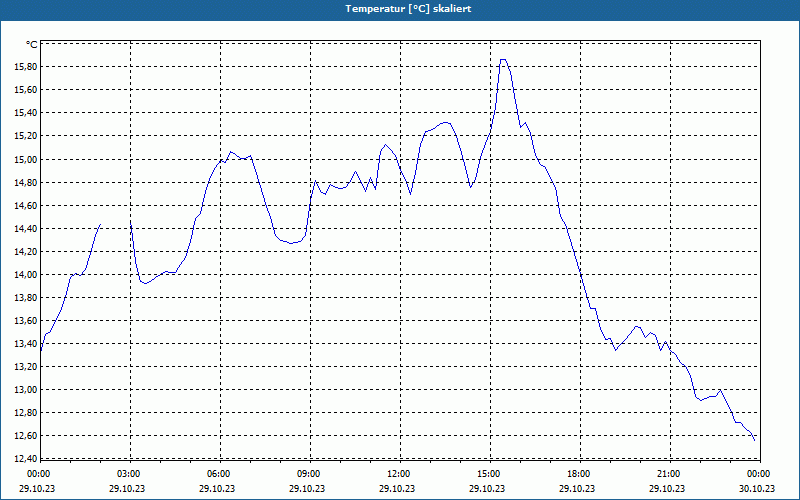Click the 15,40 y-axis value

[25, 113]
